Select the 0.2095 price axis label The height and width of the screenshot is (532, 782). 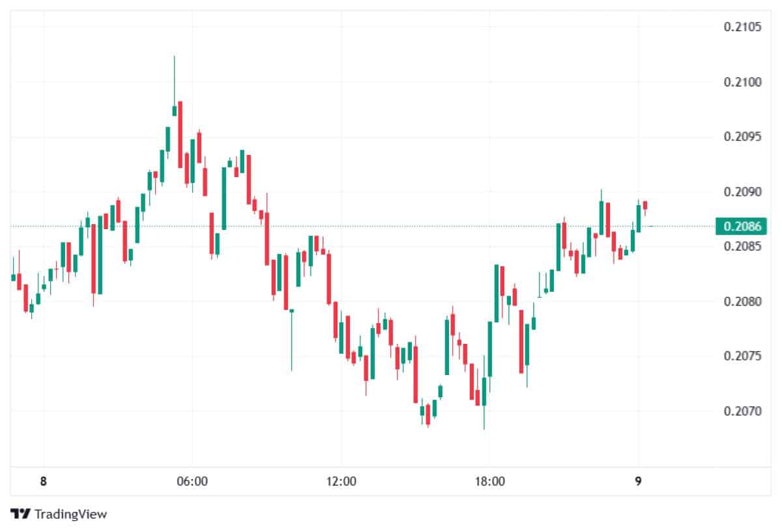coord(743,137)
